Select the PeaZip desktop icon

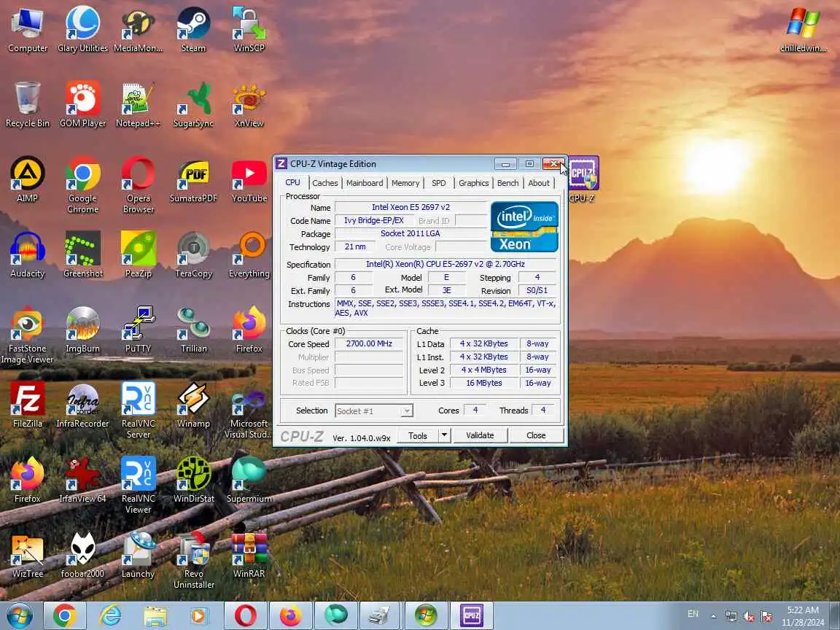[x=139, y=254]
